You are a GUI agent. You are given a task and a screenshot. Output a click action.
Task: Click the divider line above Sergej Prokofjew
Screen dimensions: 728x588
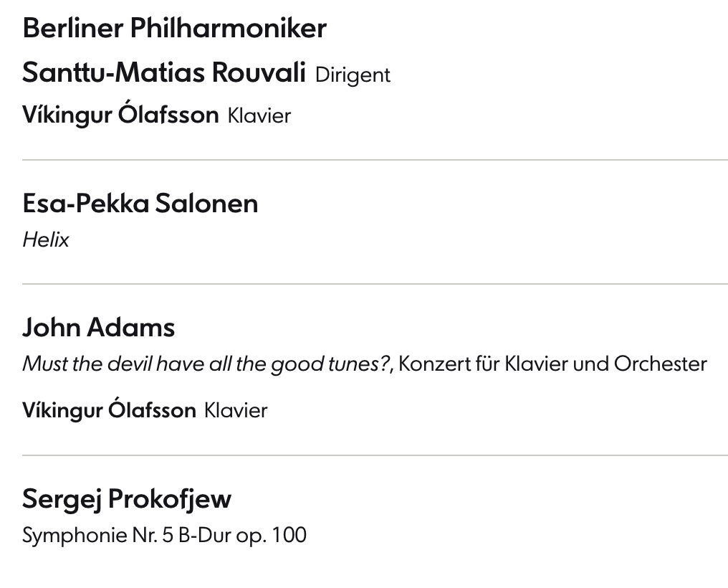(x=375, y=455)
